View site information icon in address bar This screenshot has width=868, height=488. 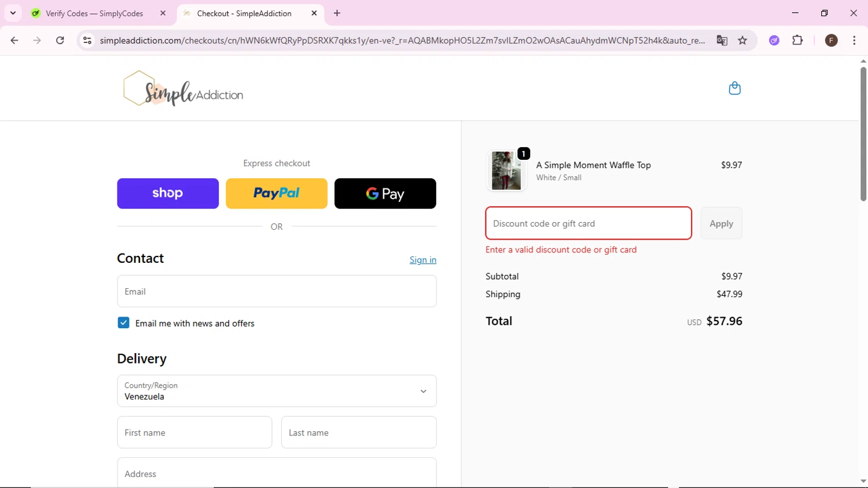point(87,40)
